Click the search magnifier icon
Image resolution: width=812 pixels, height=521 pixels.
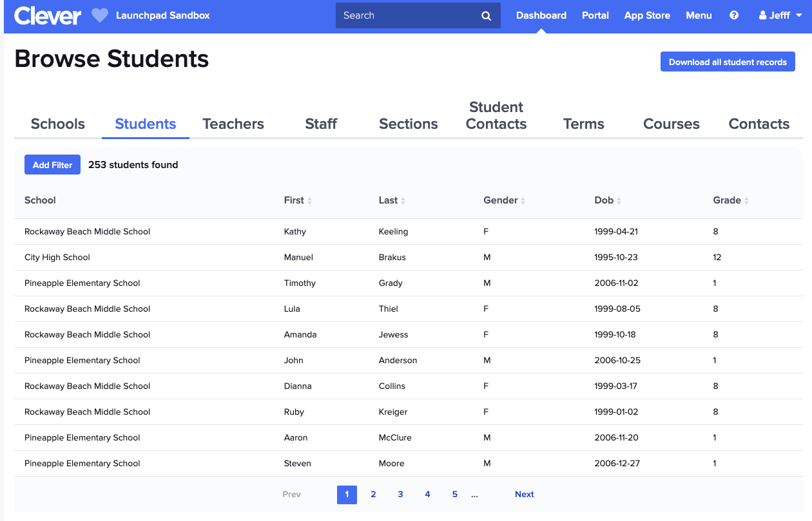pos(486,15)
